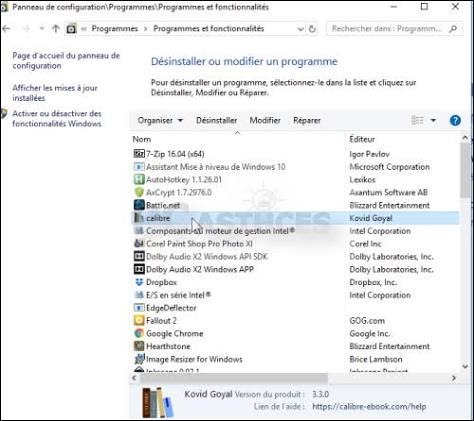Image resolution: width=474 pixels, height=421 pixels.
Task: Click the Programmes breadcrumb
Action: point(115,29)
